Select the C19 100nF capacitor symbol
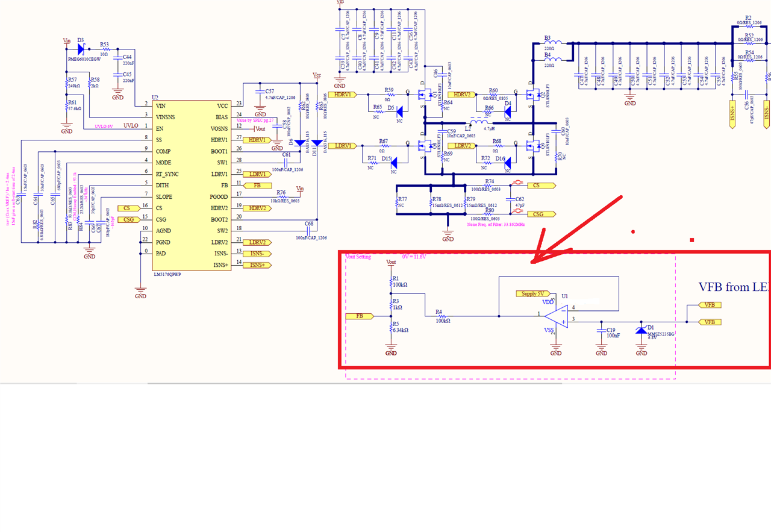771x532 pixels. click(601, 331)
